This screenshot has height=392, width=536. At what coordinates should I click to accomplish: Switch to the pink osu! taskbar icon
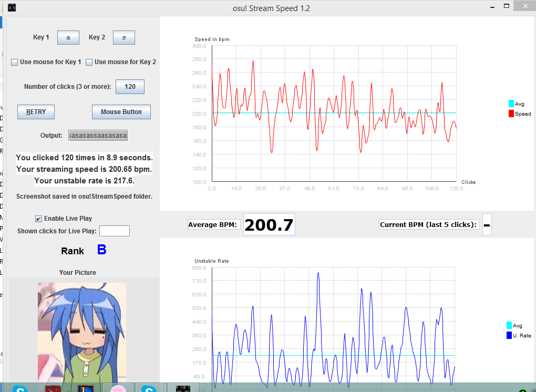tap(118, 388)
